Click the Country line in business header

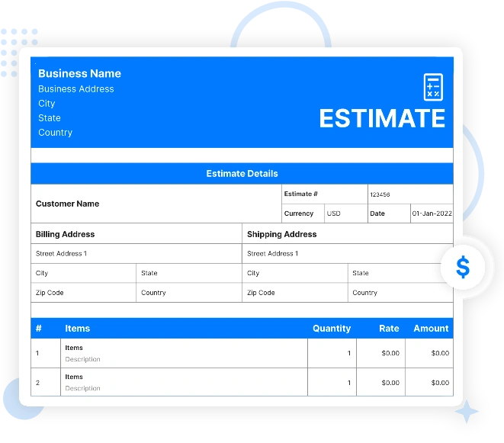56,133
